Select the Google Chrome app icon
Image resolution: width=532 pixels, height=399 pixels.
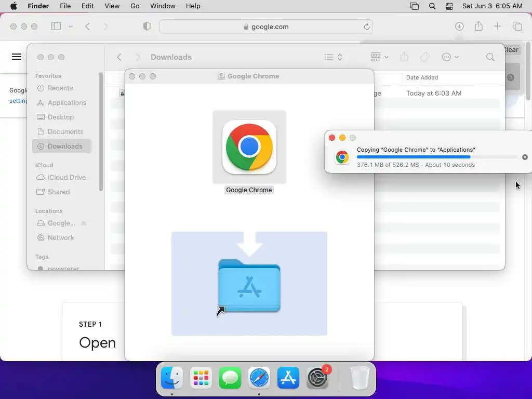pyautogui.click(x=249, y=147)
